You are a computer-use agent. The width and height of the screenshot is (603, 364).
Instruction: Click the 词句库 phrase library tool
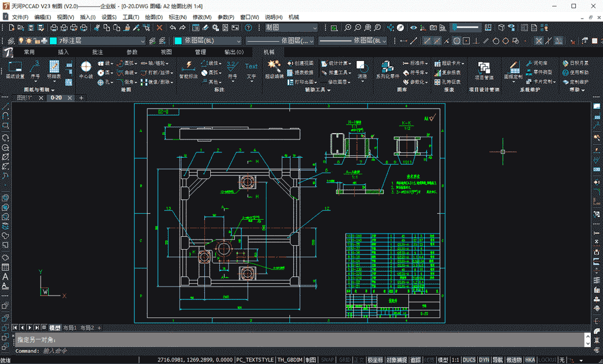click(537, 63)
